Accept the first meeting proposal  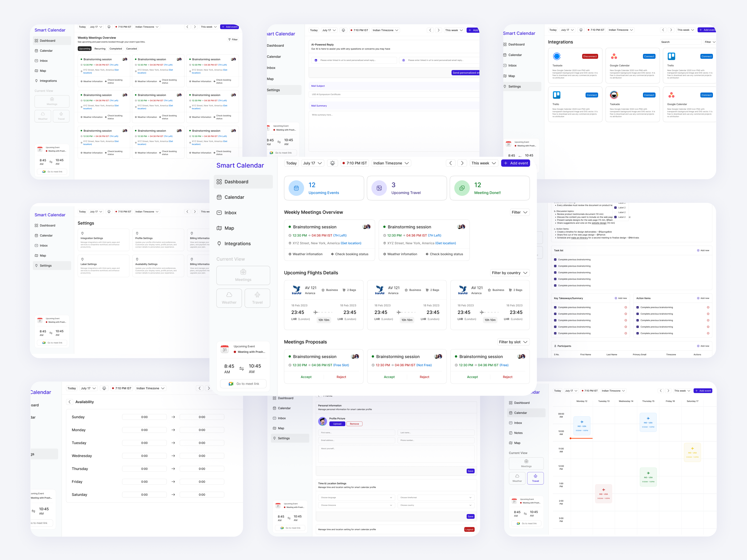[x=306, y=377]
